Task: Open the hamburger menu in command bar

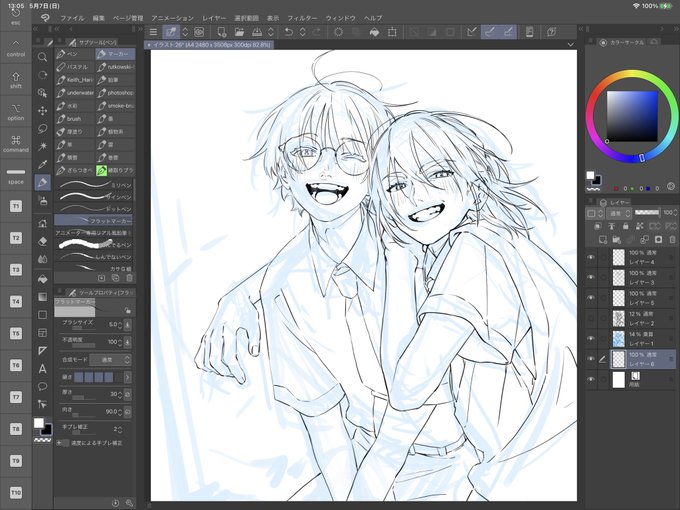Action: [x=153, y=32]
